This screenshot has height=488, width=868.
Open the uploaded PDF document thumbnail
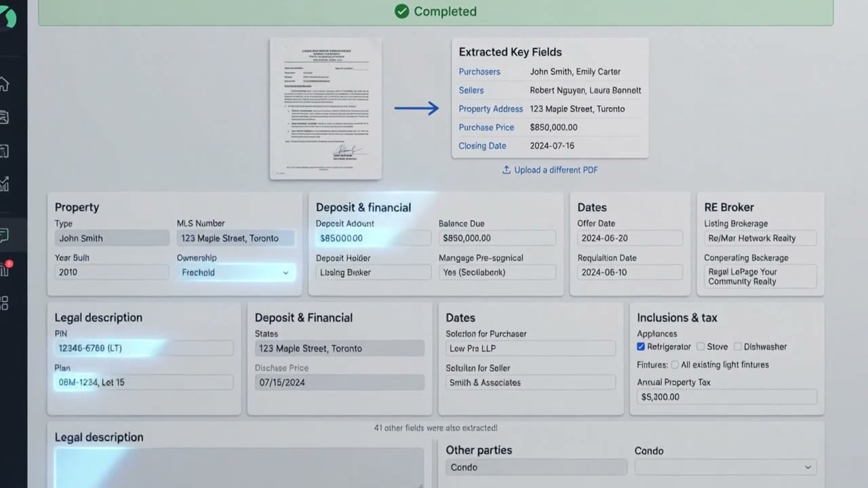coord(325,108)
